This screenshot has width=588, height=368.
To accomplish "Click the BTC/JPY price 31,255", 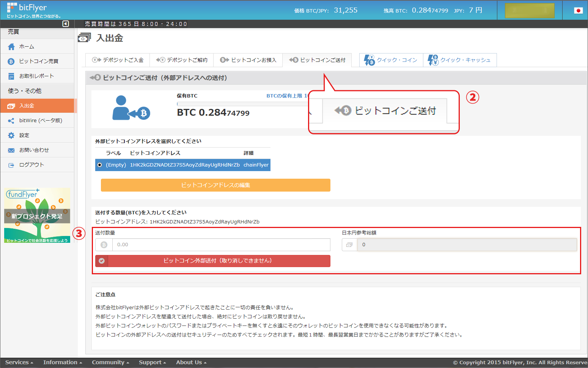I will 346,10.
